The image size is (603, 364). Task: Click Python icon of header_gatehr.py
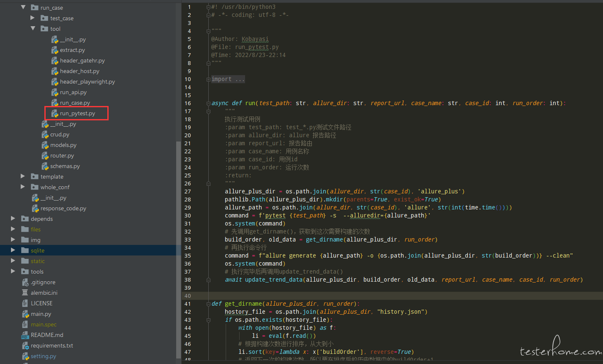[x=55, y=60]
